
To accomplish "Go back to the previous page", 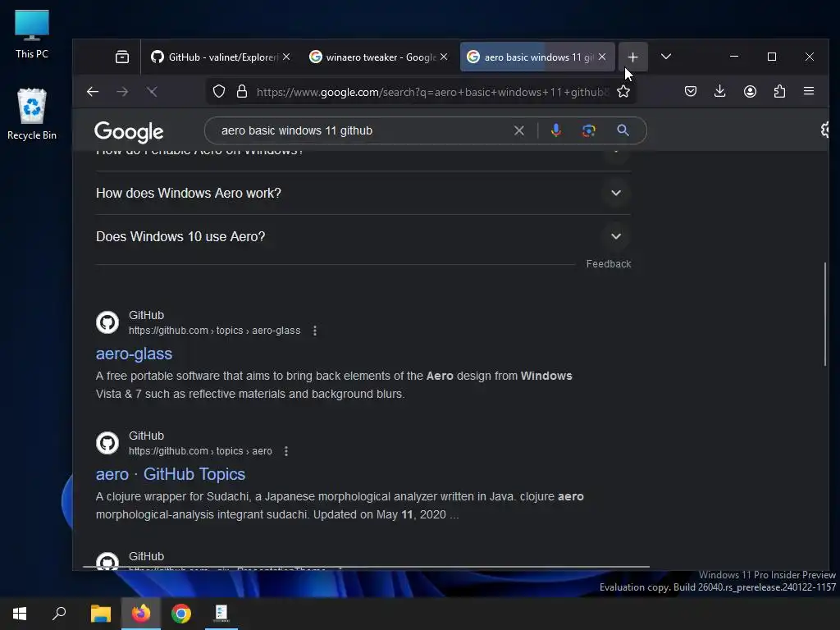I will click(93, 92).
